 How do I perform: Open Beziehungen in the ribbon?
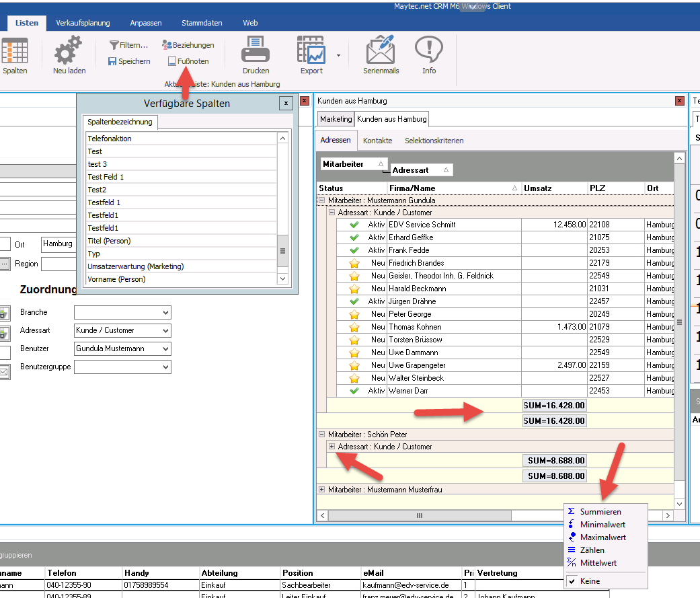(188, 45)
